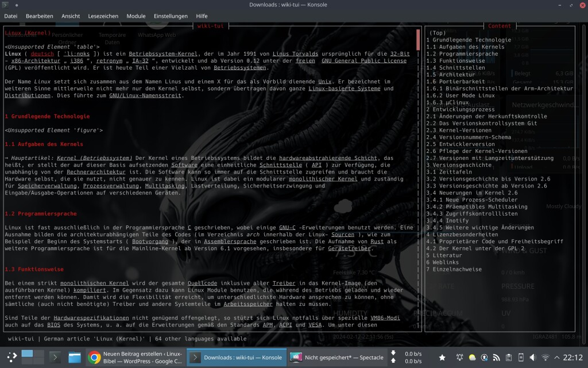Jump to '6 Weblinks' entry
This screenshot has width=588, height=368.
coord(442,262)
